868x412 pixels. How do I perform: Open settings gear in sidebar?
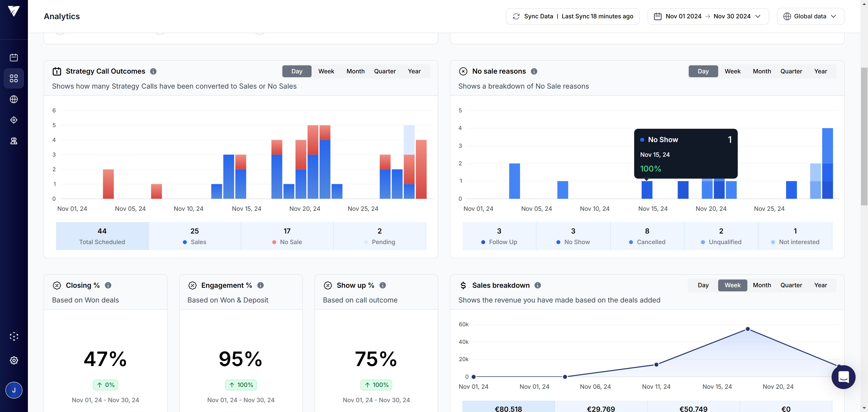[x=14, y=360]
